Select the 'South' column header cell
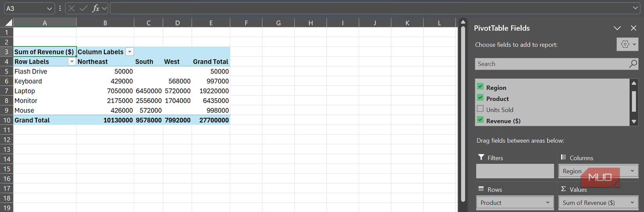Screen dimensions: 644x212 click(x=148, y=61)
